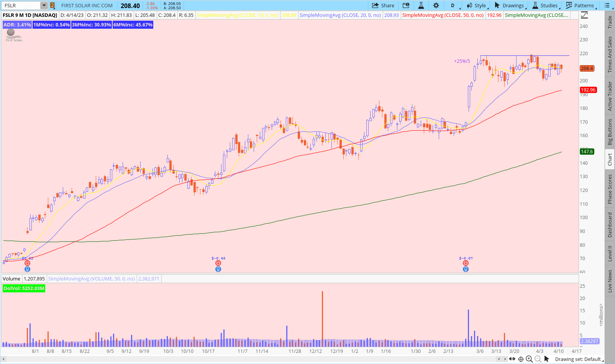Click the blue SimpleMovingAvg (CLOSE, 20) label
Viewport: 615px width, 364px height.
click(x=340, y=15)
